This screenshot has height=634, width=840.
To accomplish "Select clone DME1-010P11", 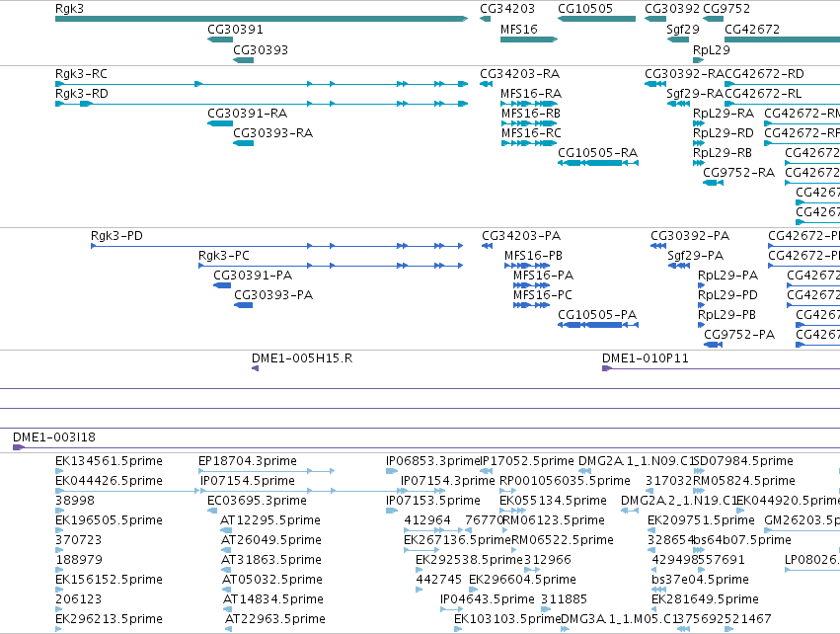I will tap(722, 368).
